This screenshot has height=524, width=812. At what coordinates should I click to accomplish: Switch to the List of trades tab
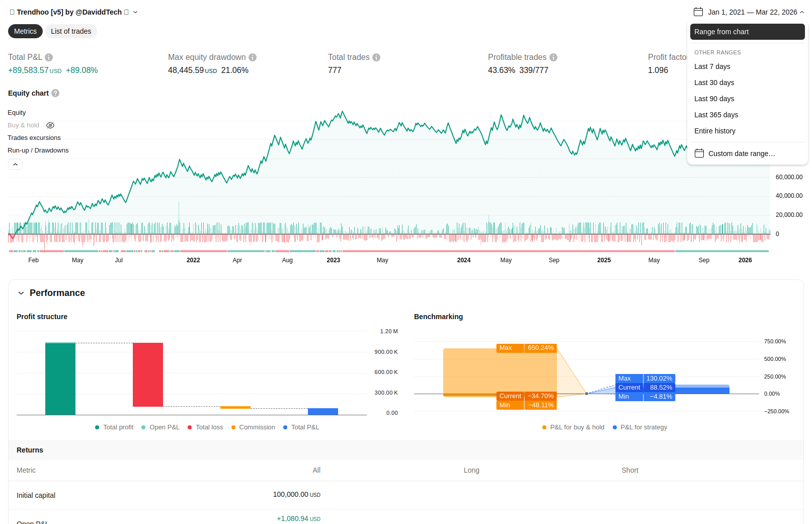(71, 31)
